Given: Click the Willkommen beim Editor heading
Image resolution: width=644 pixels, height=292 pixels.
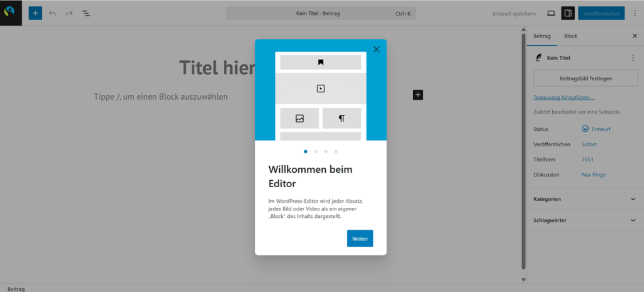Looking at the screenshot, I should click(310, 176).
